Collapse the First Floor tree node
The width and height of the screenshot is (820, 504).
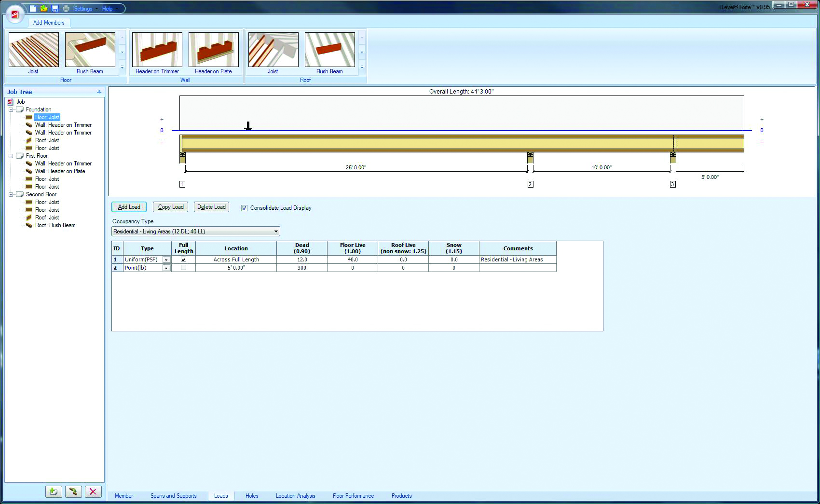pyautogui.click(x=11, y=156)
